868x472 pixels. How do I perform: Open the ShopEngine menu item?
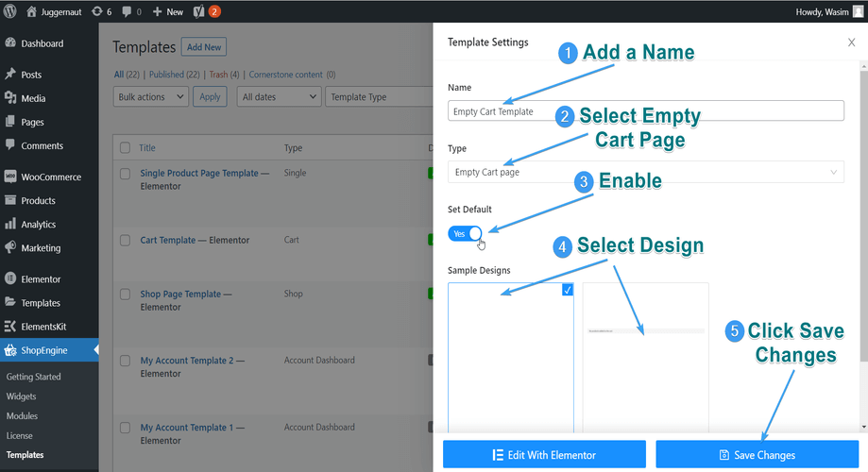click(49, 350)
